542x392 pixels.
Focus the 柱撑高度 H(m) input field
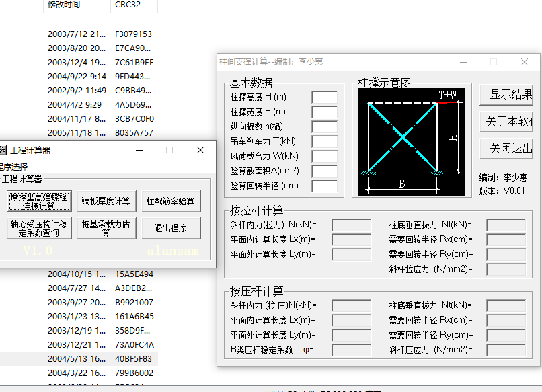324,97
